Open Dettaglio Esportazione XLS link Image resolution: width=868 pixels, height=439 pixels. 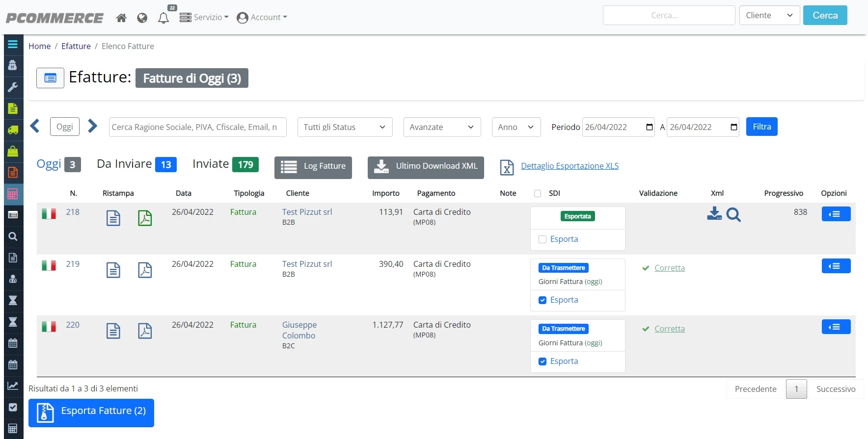[570, 166]
